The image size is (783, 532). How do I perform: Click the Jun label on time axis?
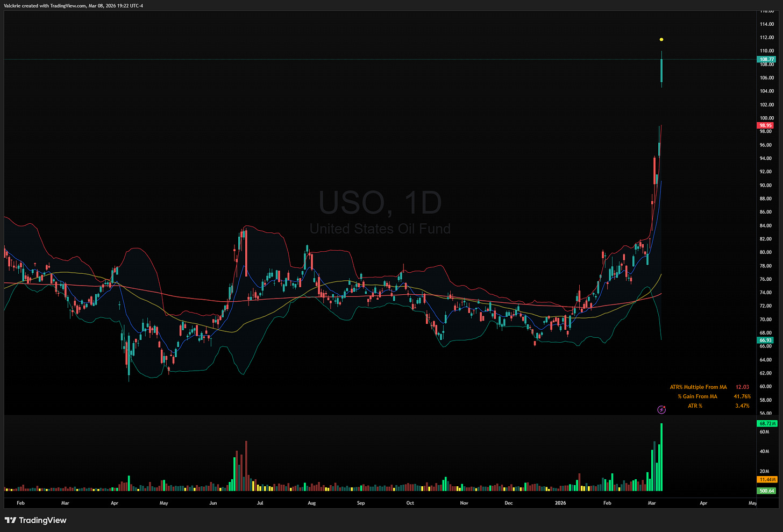point(213,503)
